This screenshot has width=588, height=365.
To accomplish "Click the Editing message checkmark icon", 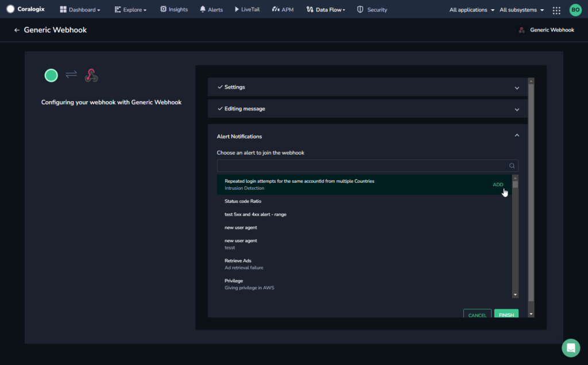I will pos(220,109).
